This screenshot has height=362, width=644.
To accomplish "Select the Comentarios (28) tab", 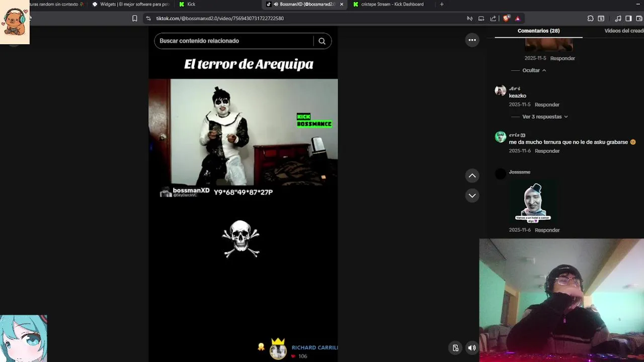I will (538, 31).
